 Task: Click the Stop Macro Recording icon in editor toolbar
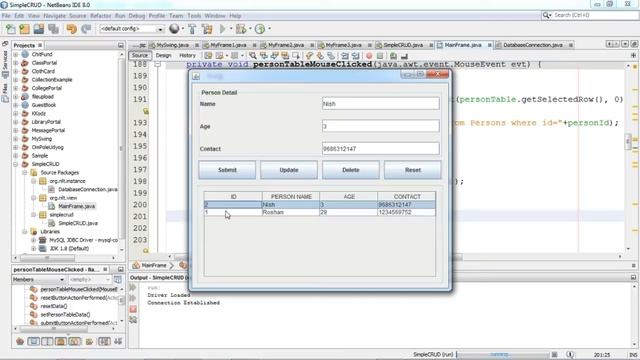pos(380,56)
